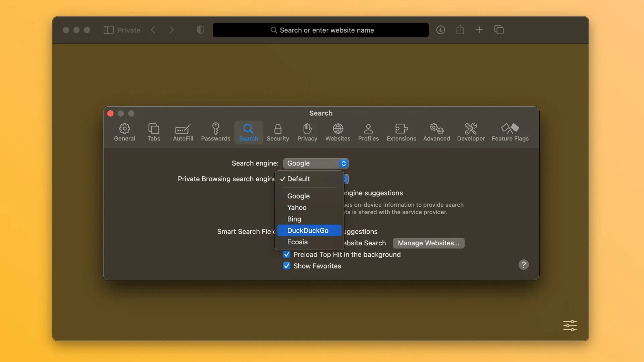Enable Default private browsing engine

(298, 179)
